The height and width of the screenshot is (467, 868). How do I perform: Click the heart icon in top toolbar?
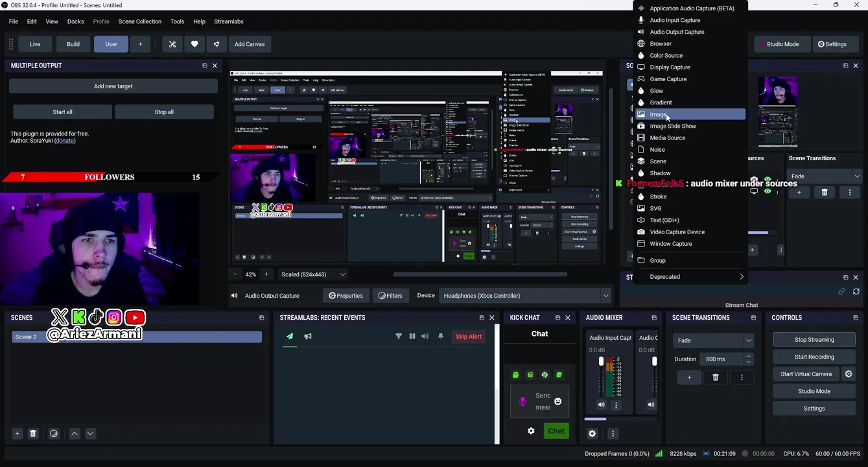194,44
